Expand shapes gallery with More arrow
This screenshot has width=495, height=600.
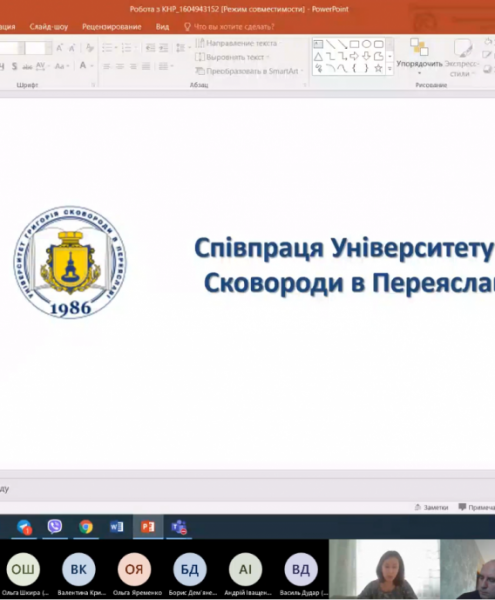pos(389,69)
